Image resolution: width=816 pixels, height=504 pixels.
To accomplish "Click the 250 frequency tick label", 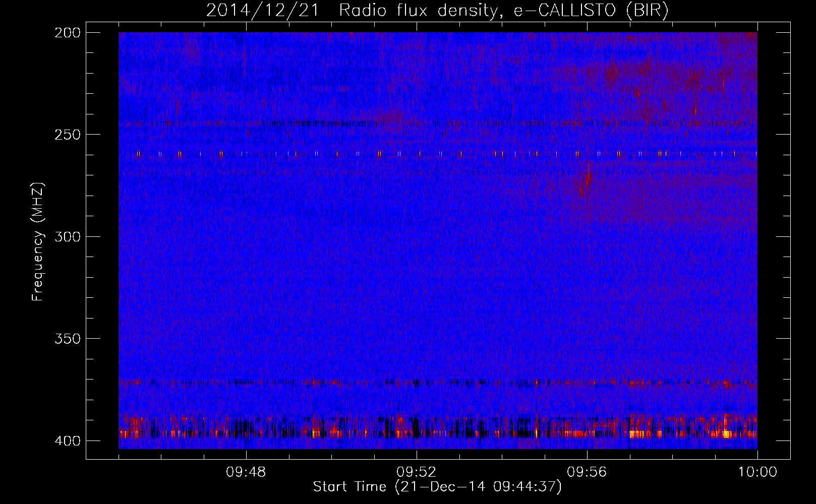I will [67, 135].
